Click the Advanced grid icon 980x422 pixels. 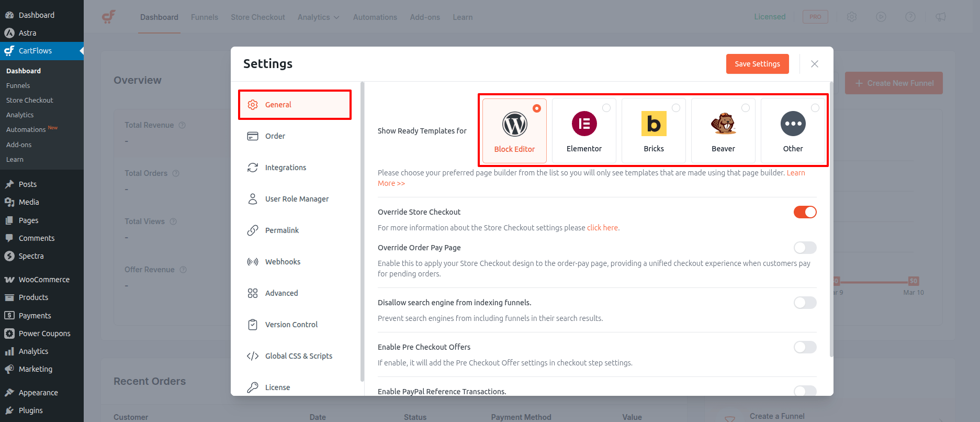coord(253,293)
